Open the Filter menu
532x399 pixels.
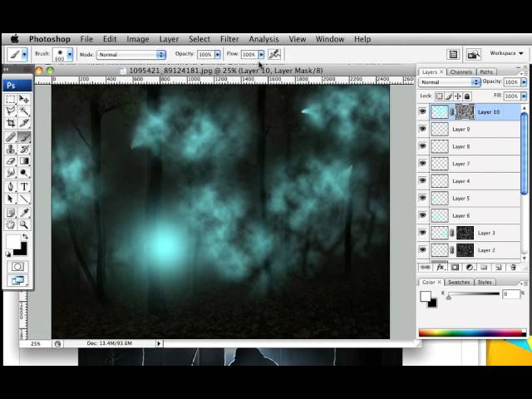click(229, 39)
